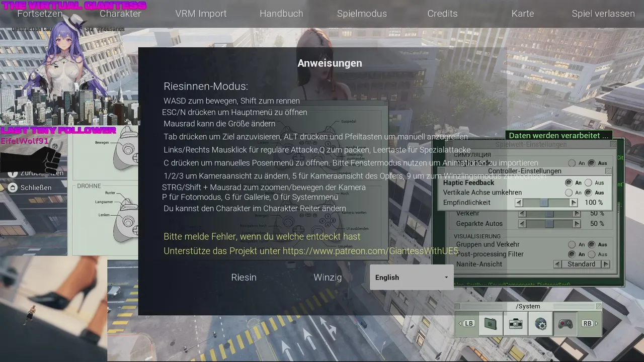Open the English language dropdown
644x362 pixels.
[412, 278]
